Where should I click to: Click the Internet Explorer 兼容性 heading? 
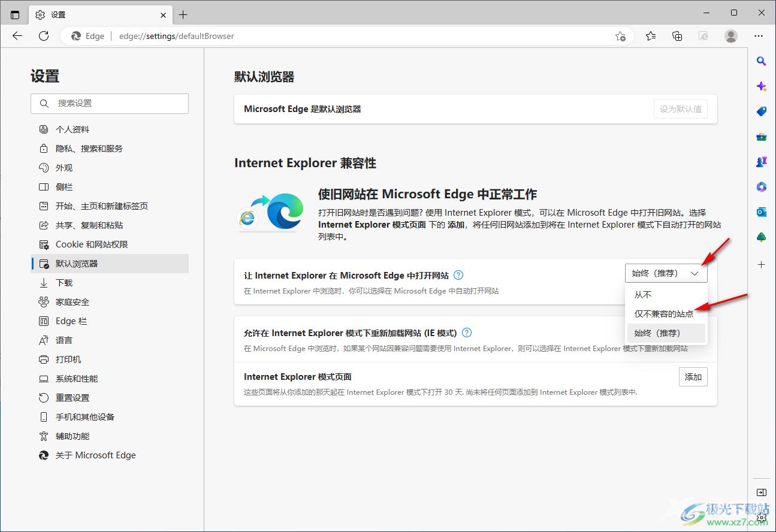(305, 163)
